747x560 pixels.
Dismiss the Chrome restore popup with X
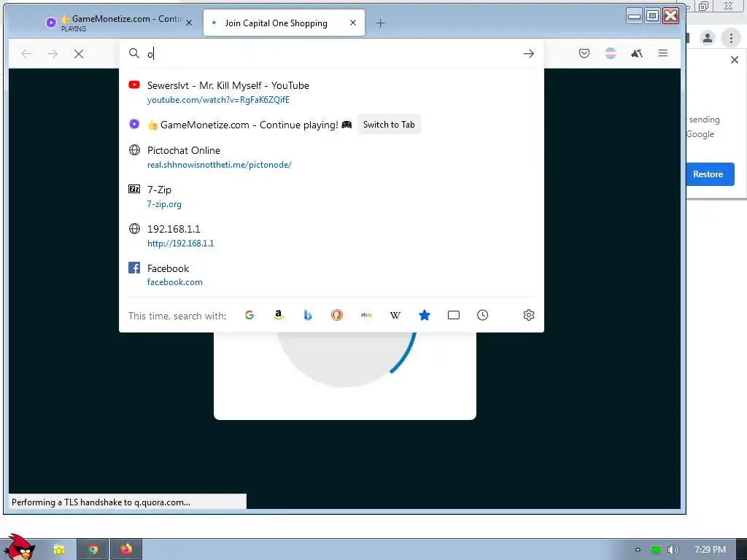coord(735,60)
